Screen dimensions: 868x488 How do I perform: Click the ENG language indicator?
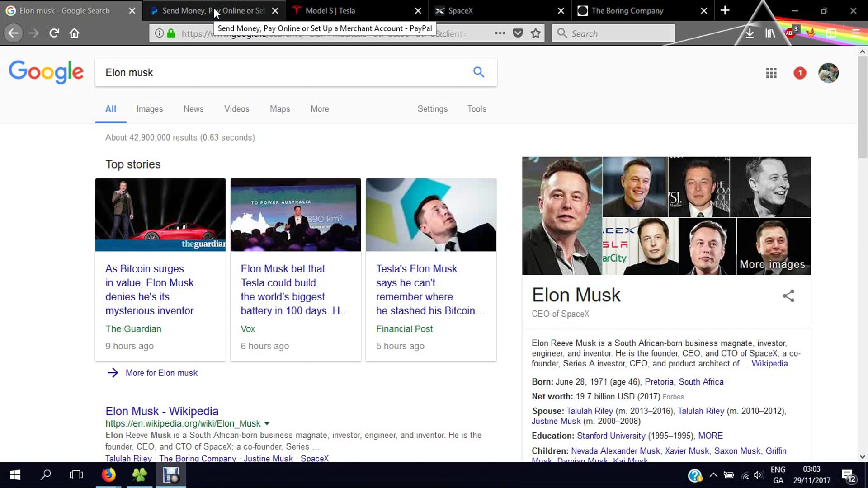pyautogui.click(x=778, y=469)
